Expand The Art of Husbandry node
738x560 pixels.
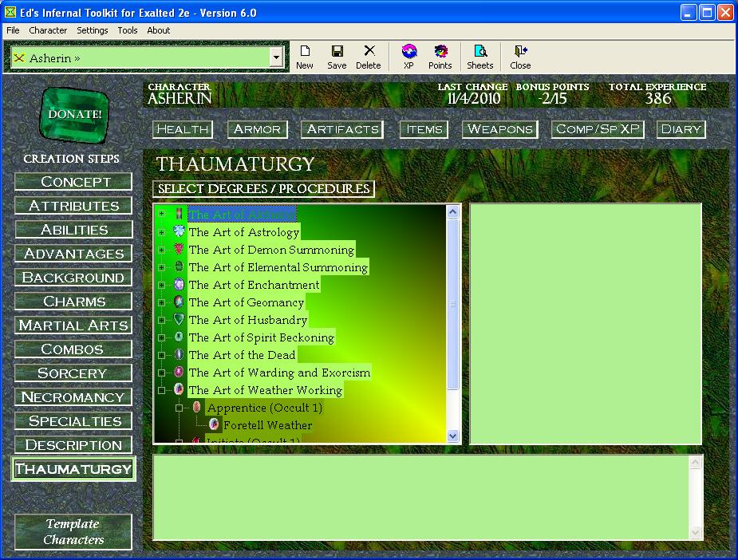(162, 320)
